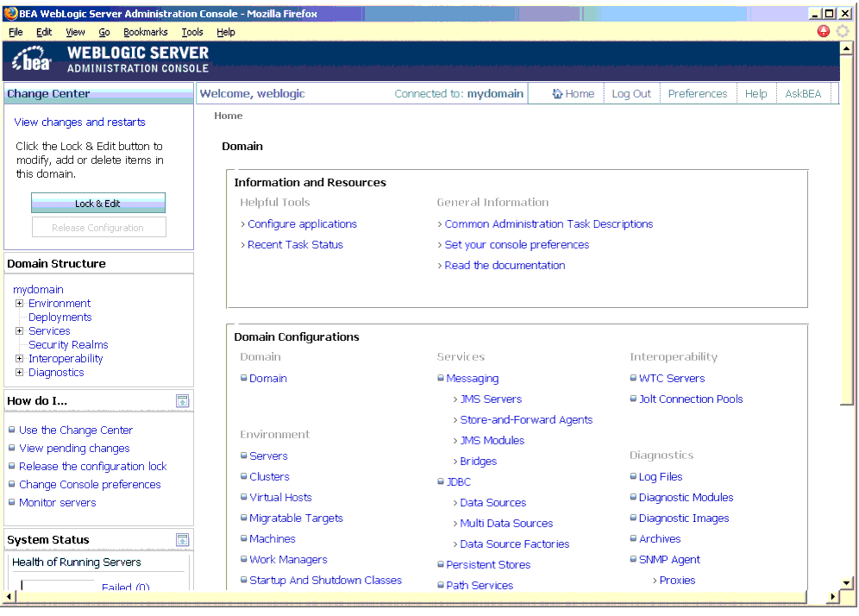
Task: Open the Data Source Factories link
Action: [514, 544]
